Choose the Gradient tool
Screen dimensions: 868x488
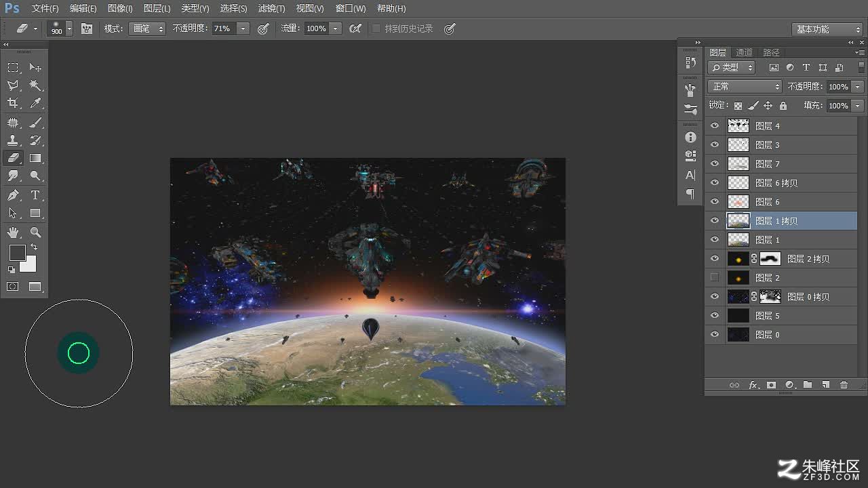35,158
